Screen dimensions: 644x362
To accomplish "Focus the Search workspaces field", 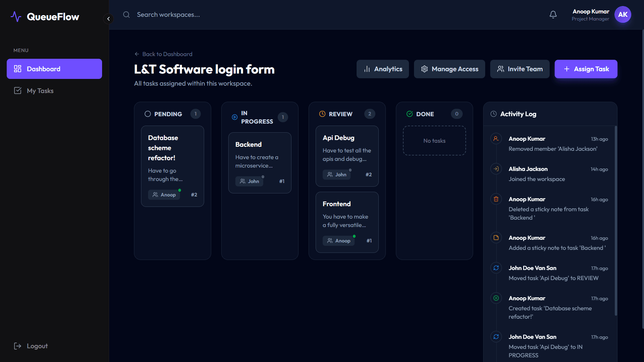I will (x=168, y=15).
